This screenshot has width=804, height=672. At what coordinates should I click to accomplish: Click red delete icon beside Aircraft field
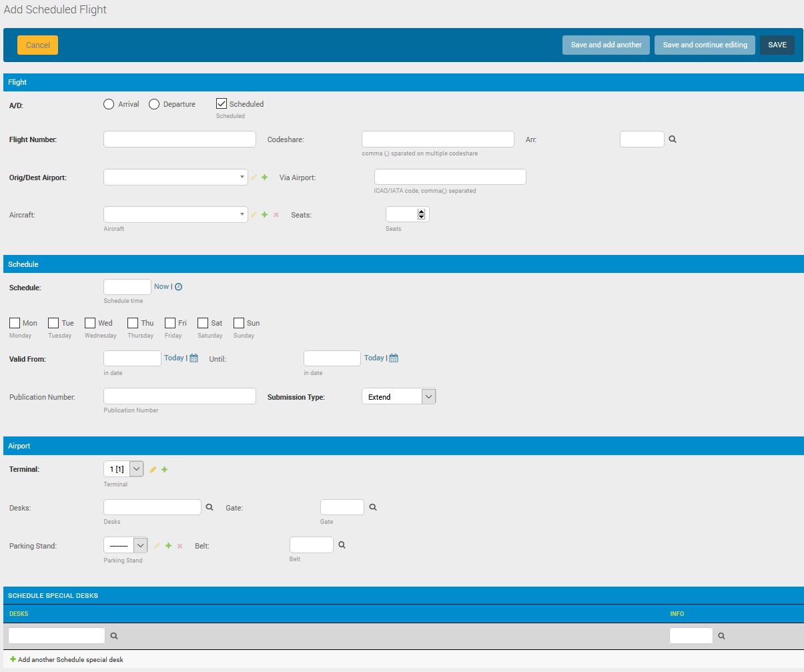coord(276,215)
